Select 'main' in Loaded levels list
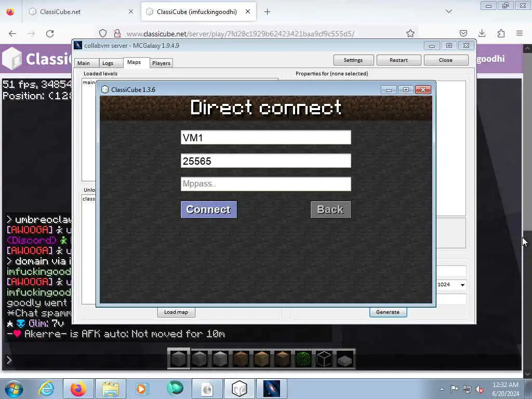 89,83
